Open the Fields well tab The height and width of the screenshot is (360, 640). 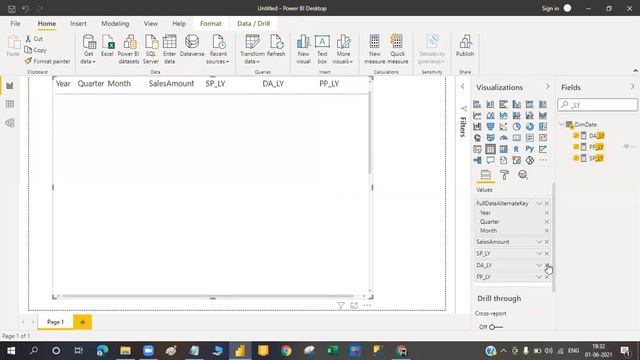[486, 175]
